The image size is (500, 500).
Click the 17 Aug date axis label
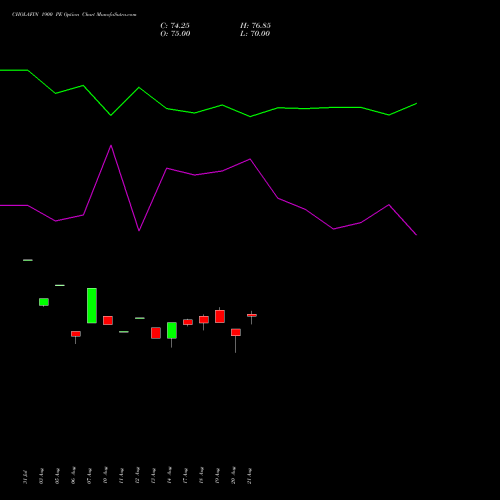(185, 476)
